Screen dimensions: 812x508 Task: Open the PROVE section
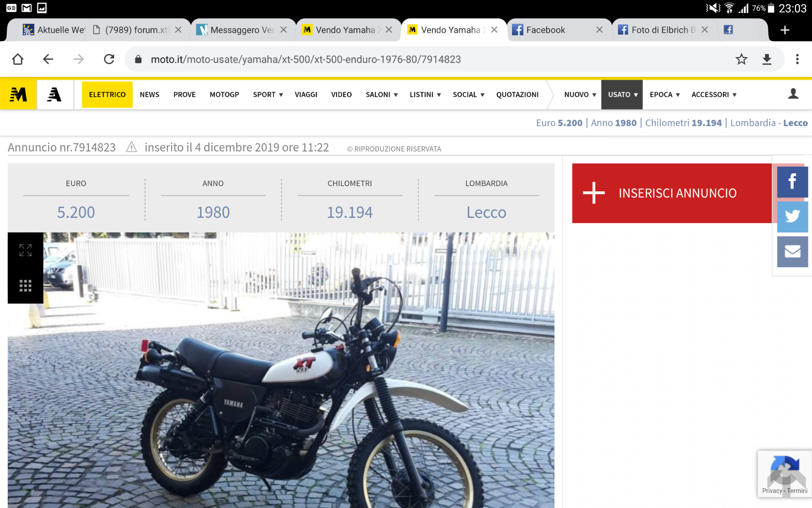(x=184, y=95)
